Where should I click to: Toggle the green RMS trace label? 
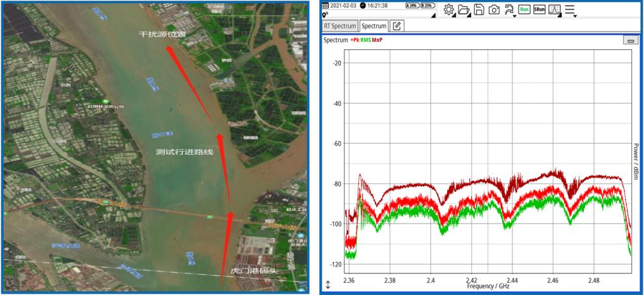pos(366,40)
